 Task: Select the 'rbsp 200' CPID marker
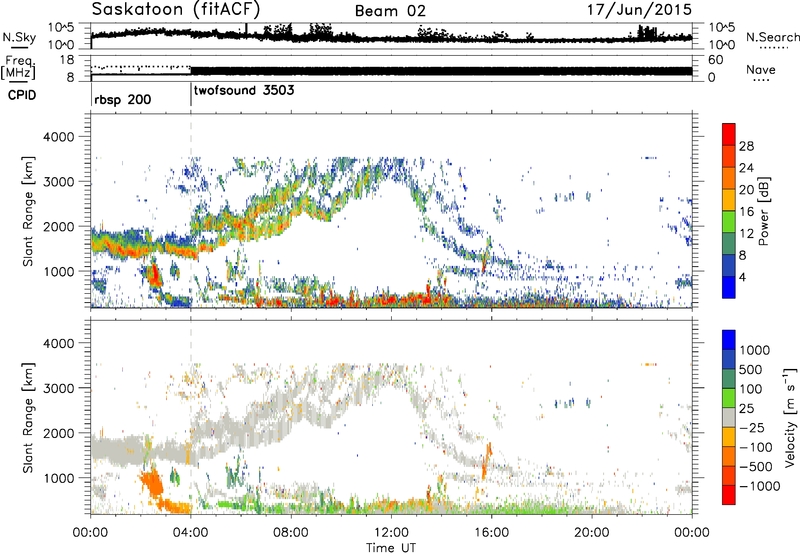122,99
